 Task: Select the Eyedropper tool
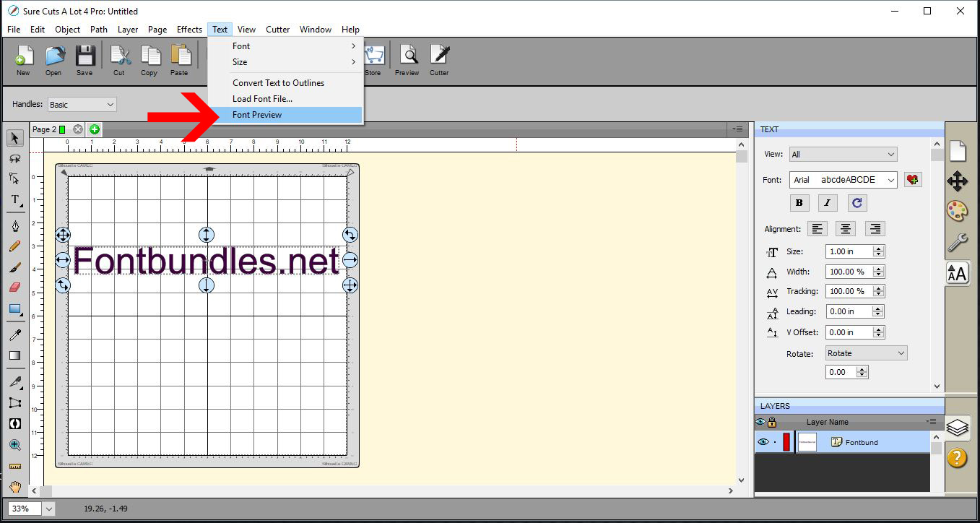coord(14,335)
